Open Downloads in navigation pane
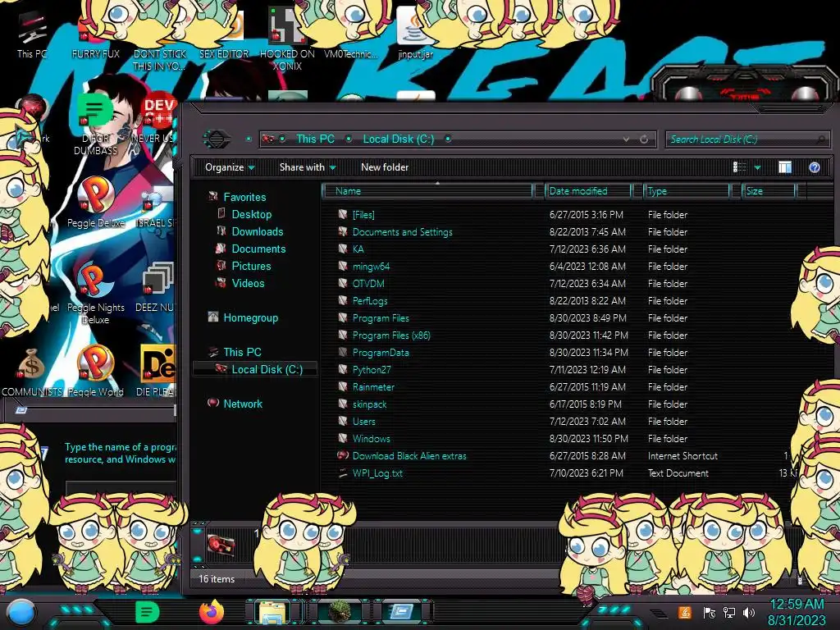840x630 pixels. pyautogui.click(x=257, y=231)
